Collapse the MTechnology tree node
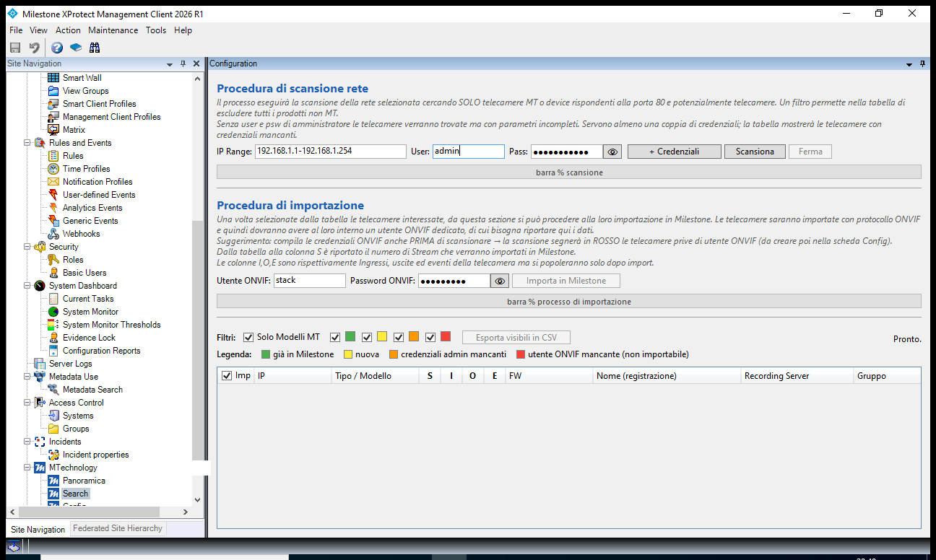The width and height of the screenshot is (936, 560). [x=27, y=468]
